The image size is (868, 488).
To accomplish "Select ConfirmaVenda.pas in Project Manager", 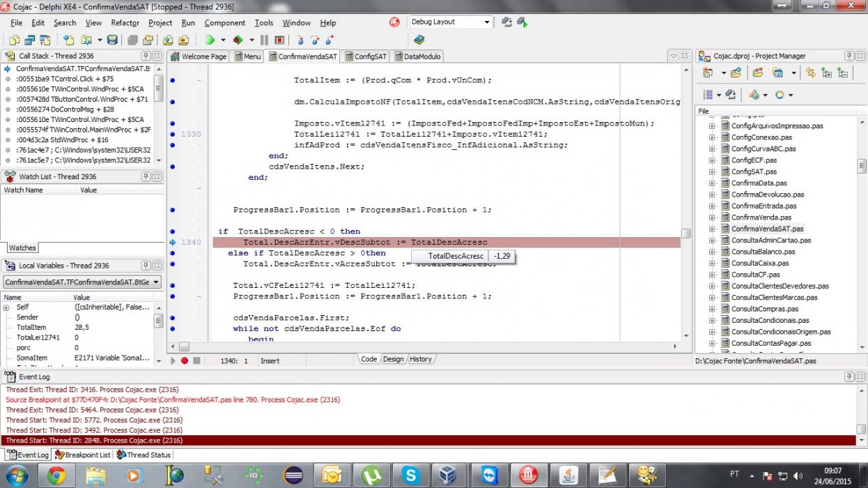I will (760, 218).
